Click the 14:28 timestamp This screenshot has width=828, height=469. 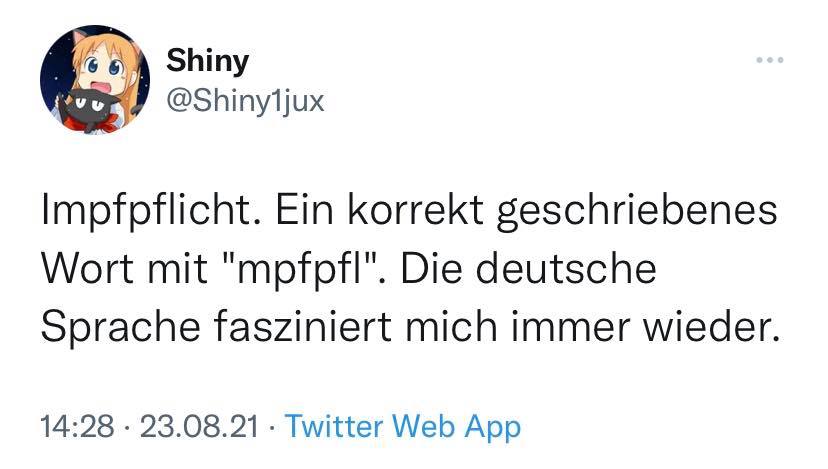[x=78, y=427]
